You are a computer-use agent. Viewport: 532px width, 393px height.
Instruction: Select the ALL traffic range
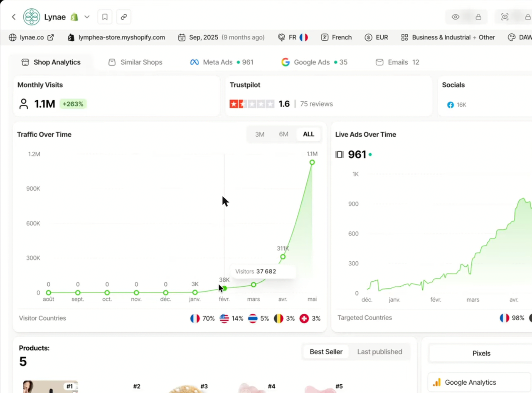308,134
